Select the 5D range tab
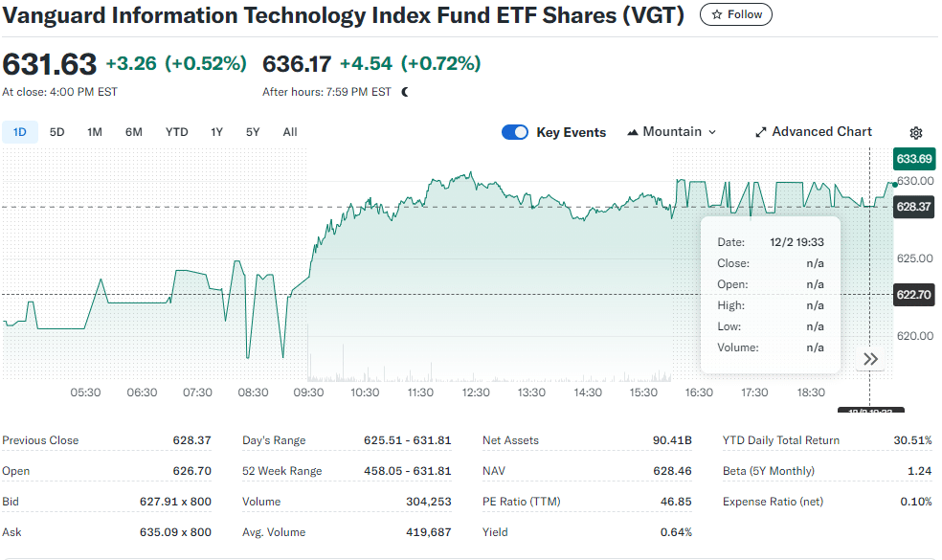The image size is (942, 560). 57,132
